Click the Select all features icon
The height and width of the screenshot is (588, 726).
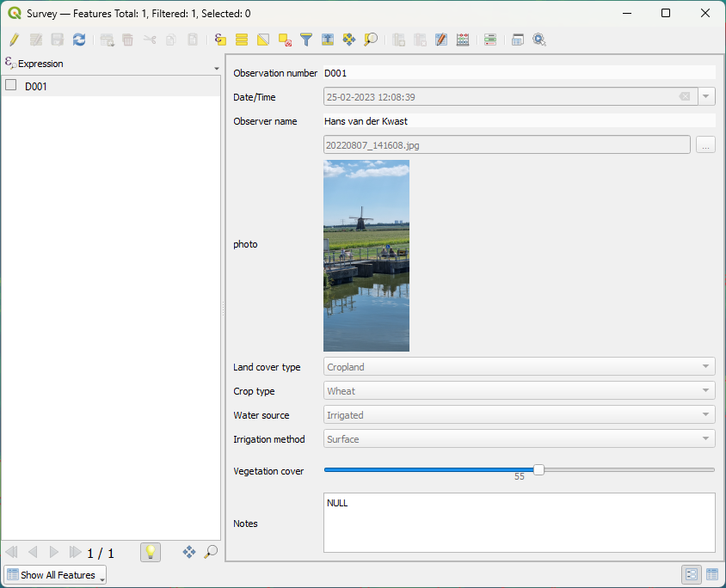click(242, 40)
